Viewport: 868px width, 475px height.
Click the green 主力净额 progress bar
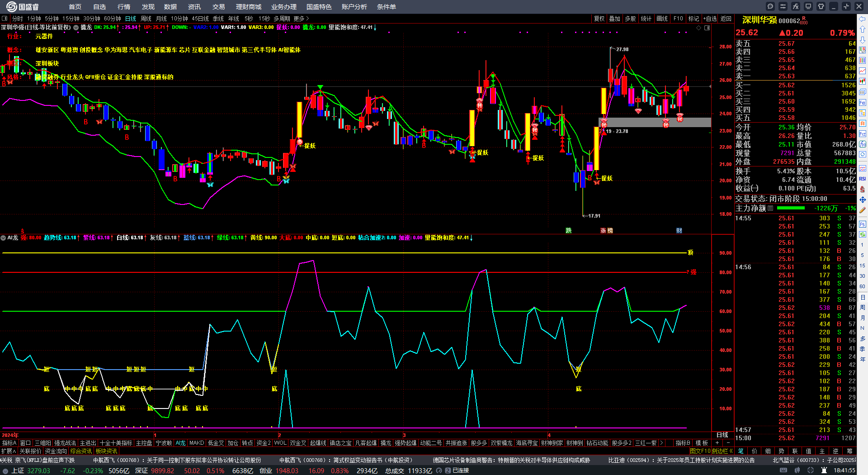coord(790,208)
